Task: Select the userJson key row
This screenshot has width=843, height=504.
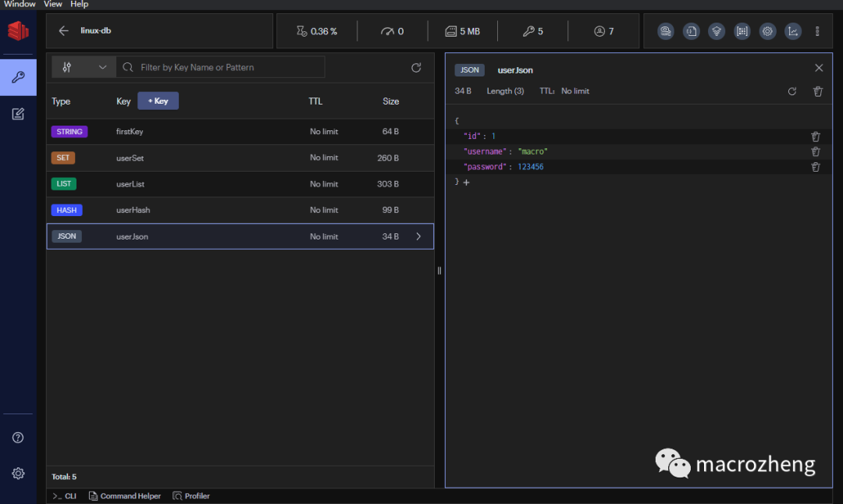Action: tap(240, 236)
